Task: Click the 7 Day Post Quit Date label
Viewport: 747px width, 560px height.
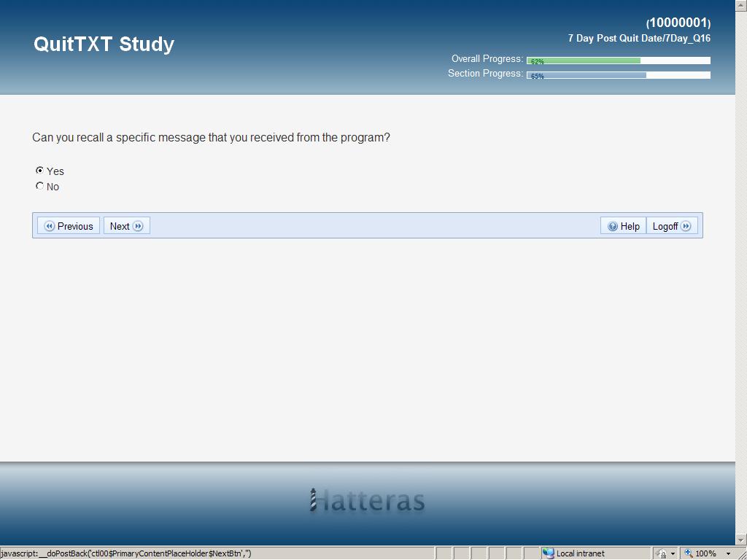Action: pyautogui.click(x=639, y=39)
